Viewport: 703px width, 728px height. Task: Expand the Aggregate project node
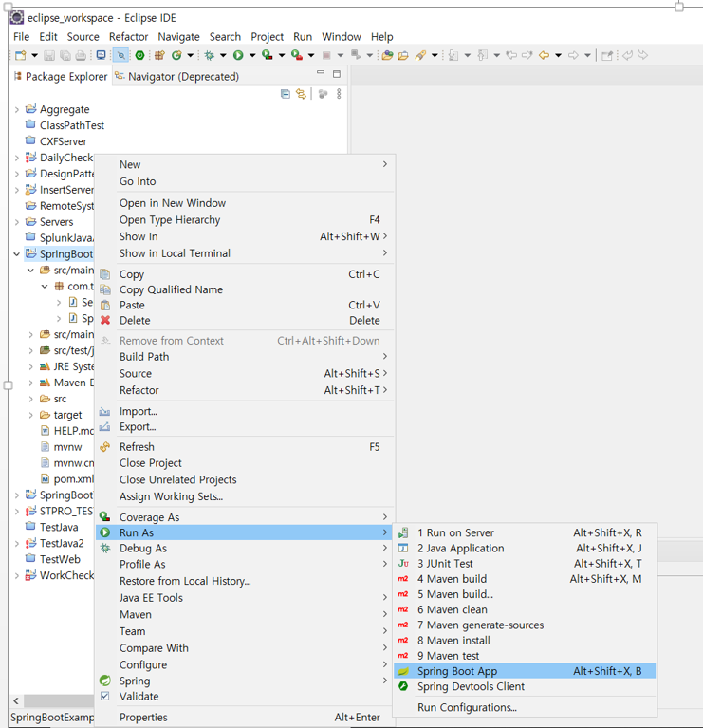(17, 109)
